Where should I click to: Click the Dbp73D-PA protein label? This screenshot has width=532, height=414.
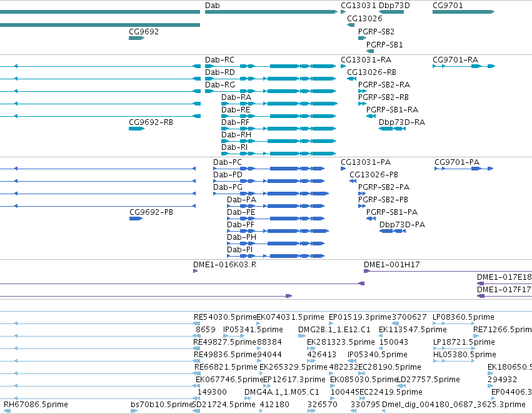pyautogui.click(x=402, y=225)
